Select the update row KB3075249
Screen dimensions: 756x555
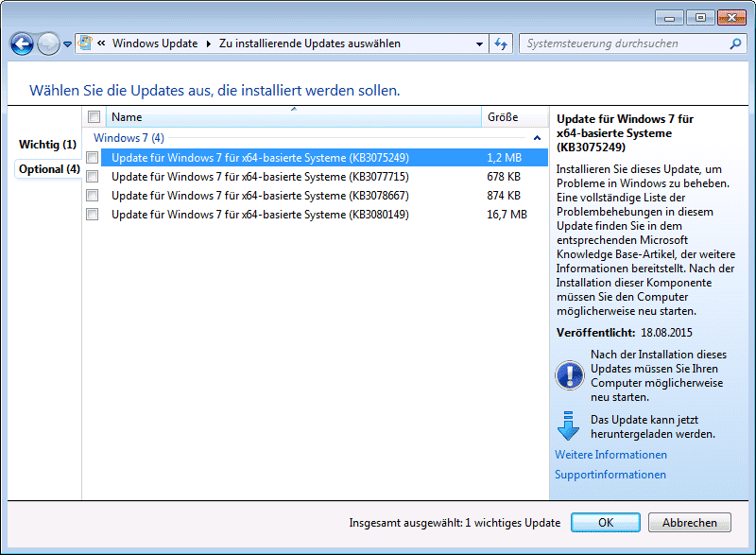point(324,158)
